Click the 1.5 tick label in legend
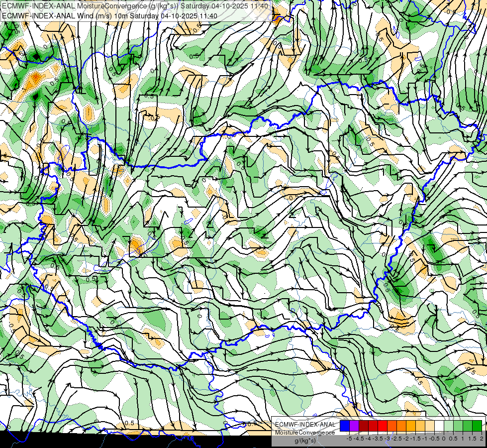487x448 pixels. pyautogui.click(x=473, y=439)
